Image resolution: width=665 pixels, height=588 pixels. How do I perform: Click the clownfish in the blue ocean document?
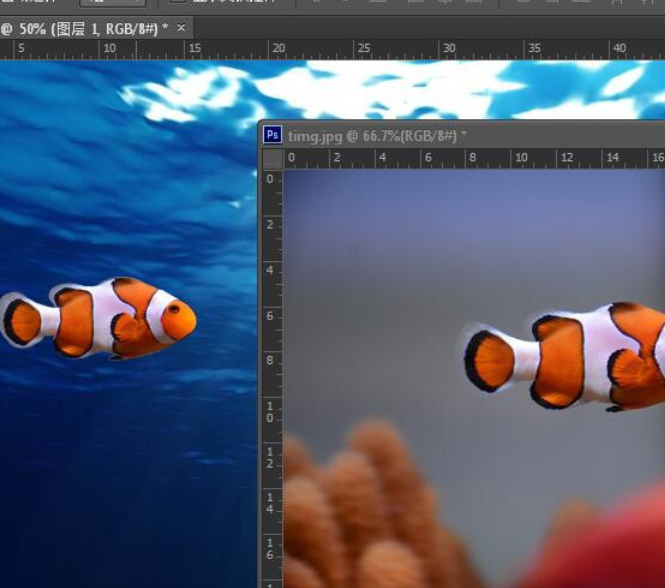(x=98, y=317)
